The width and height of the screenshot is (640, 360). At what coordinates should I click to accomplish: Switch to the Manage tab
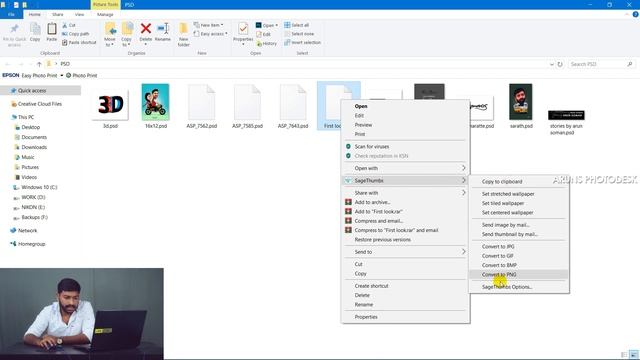tap(105, 14)
